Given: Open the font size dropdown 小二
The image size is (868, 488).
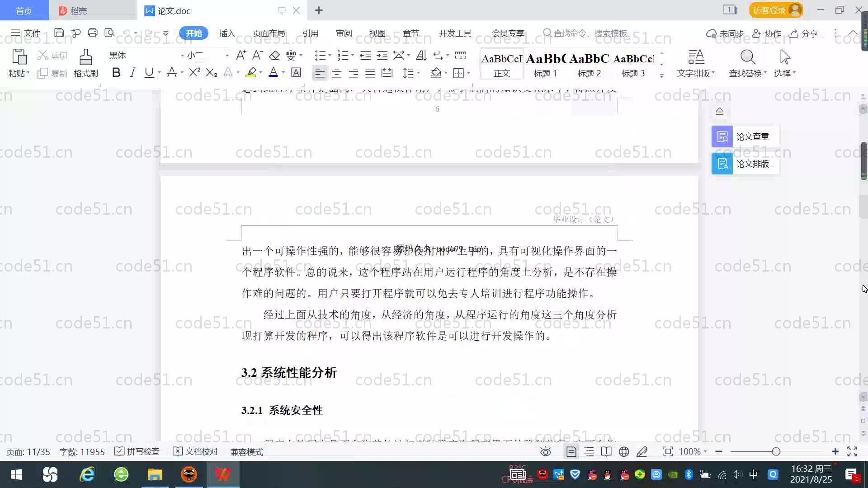Looking at the screenshot, I should click(x=227, y=56).
